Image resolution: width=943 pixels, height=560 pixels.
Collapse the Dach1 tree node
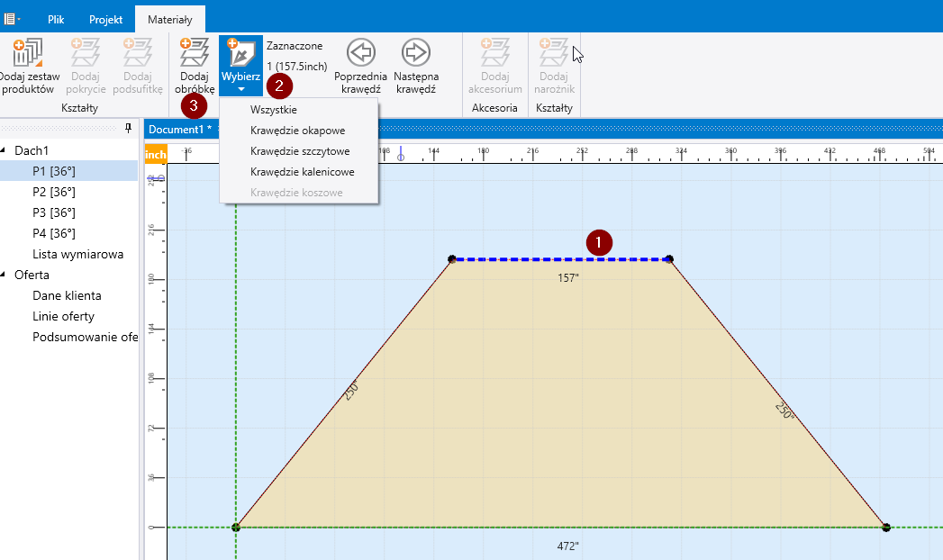tap(5, 150)
